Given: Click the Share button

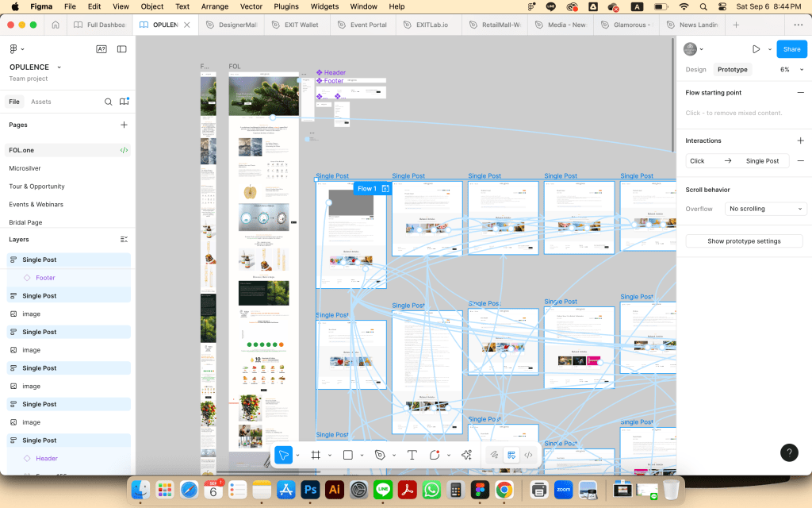Looking at the screenshot, I should pyautogui.click(x=791, y=49).
